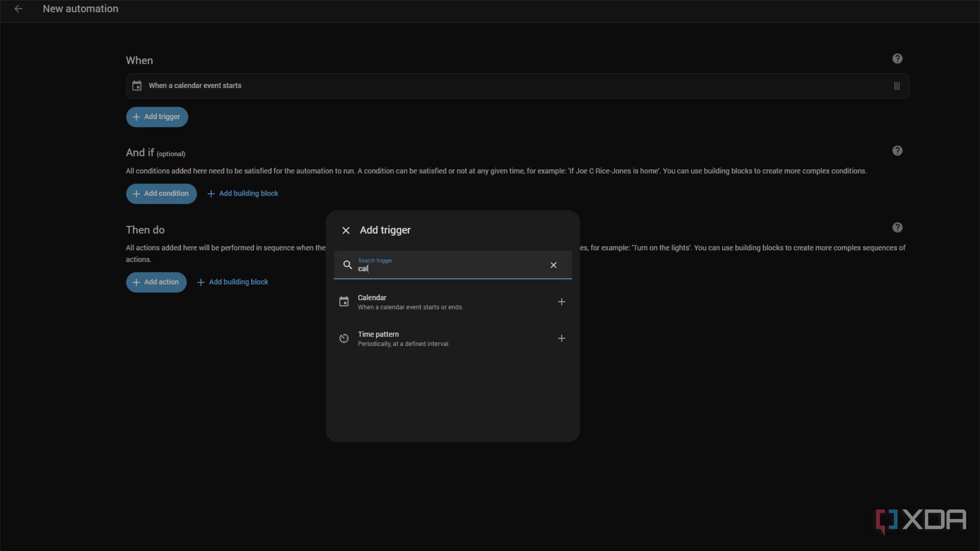Open help for the When section

[897, 59]
